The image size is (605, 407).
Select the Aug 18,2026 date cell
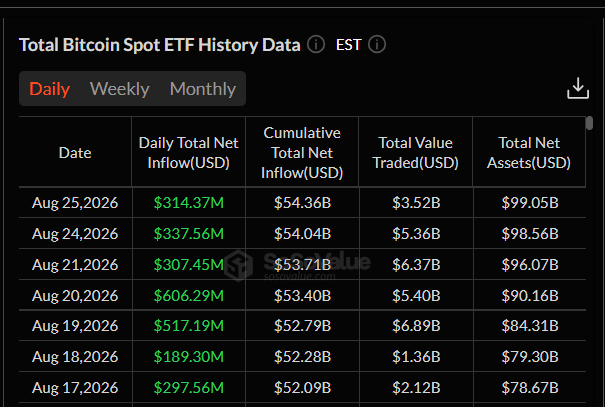(75, 356)
